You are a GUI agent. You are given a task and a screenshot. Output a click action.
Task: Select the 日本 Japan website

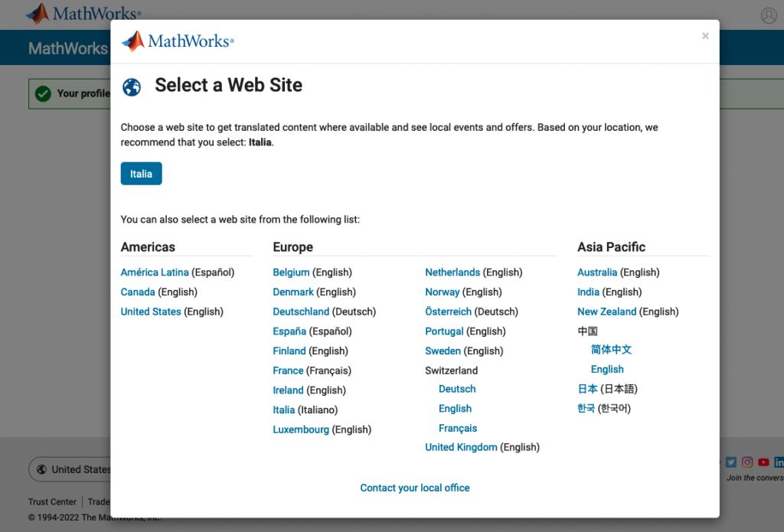pyautogui.click(x=587, y=389)
